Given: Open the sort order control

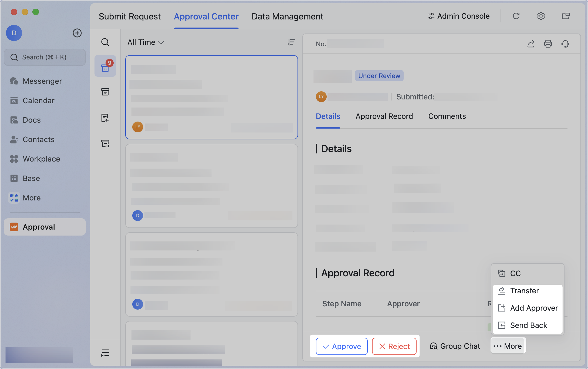Looking at the screenshot, I should [291, 42].
